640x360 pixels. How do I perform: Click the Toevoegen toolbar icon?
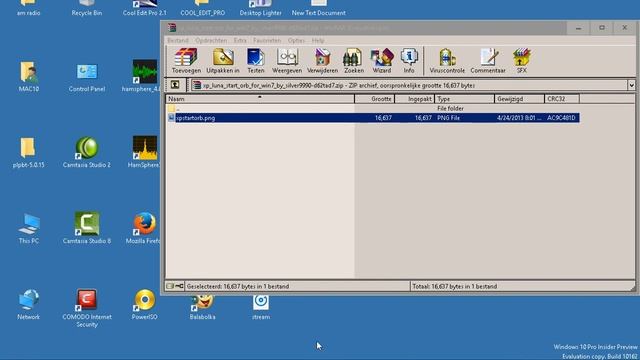pos(186,60)
